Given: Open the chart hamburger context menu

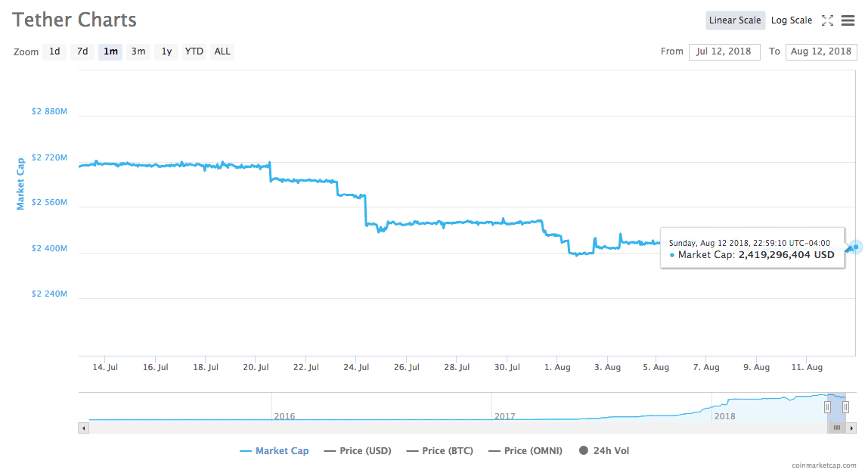Looking at the screenshot, I should coord(848,20).
